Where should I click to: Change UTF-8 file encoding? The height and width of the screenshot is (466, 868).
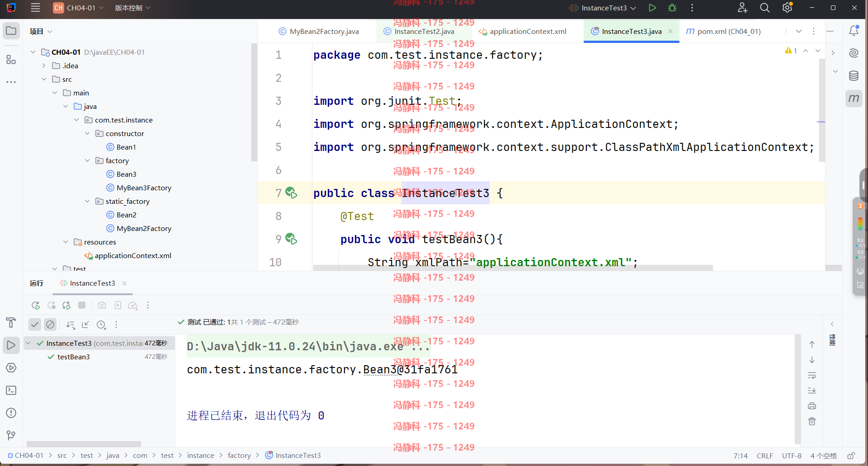pos(792,456)
